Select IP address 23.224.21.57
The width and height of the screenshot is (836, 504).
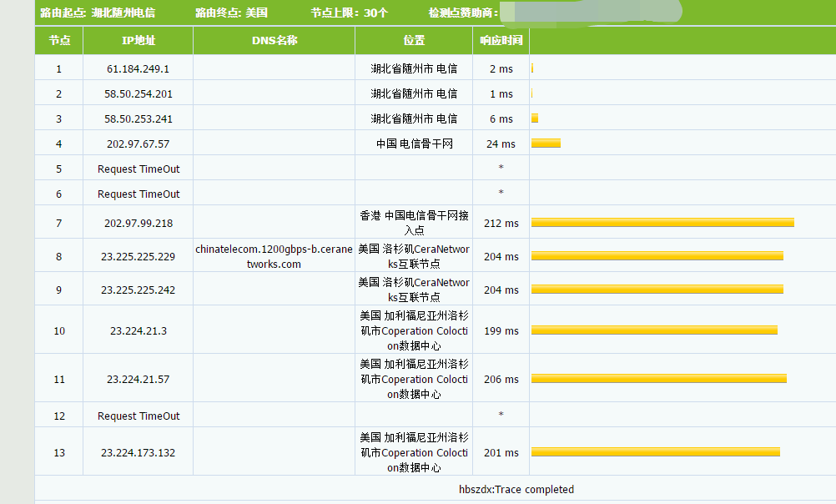pyautogui.click(x=138, y=379)
